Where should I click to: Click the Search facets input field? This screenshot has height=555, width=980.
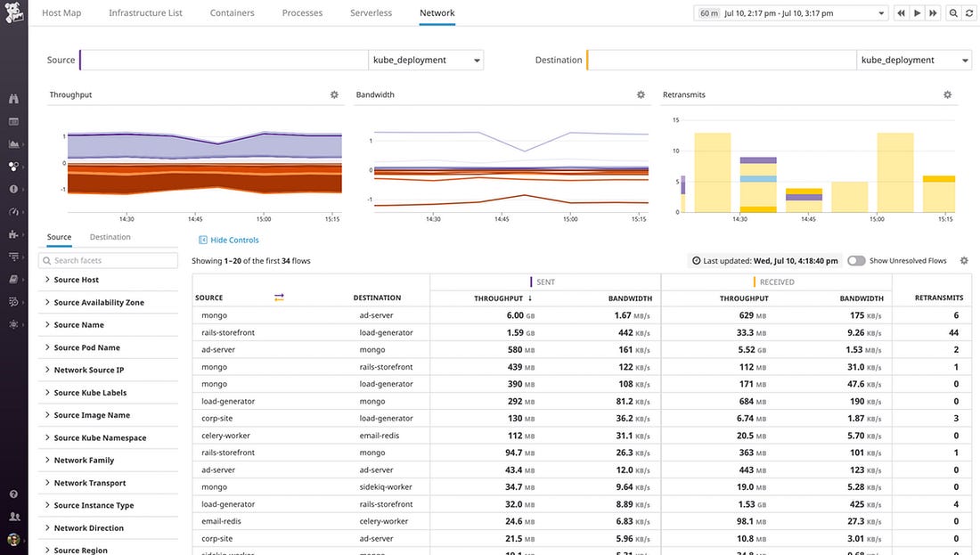pos(108,261)
